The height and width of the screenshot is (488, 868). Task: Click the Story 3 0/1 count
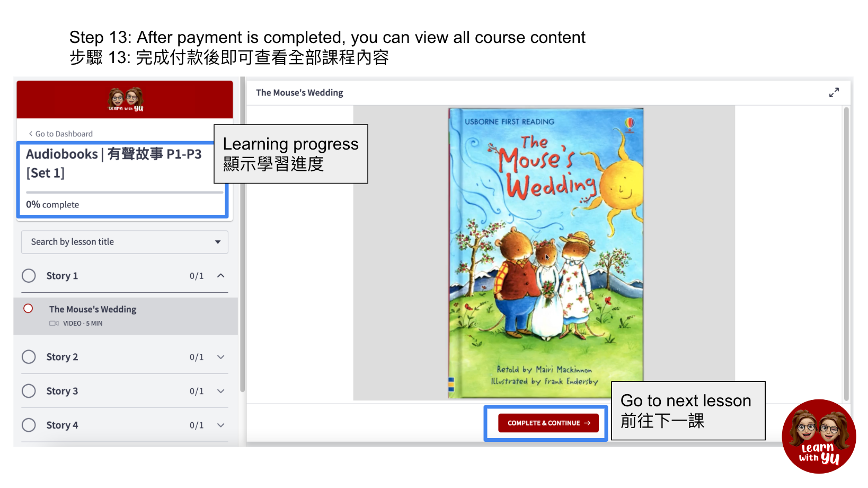(x=197, y=391)
